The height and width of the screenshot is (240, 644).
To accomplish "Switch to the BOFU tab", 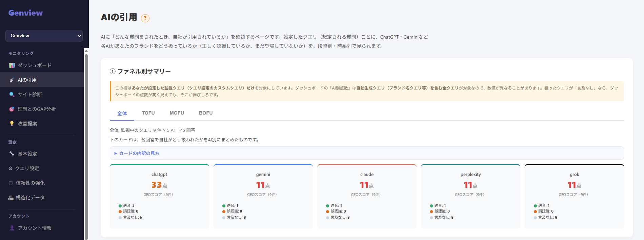I will click(x=206, y=113).
